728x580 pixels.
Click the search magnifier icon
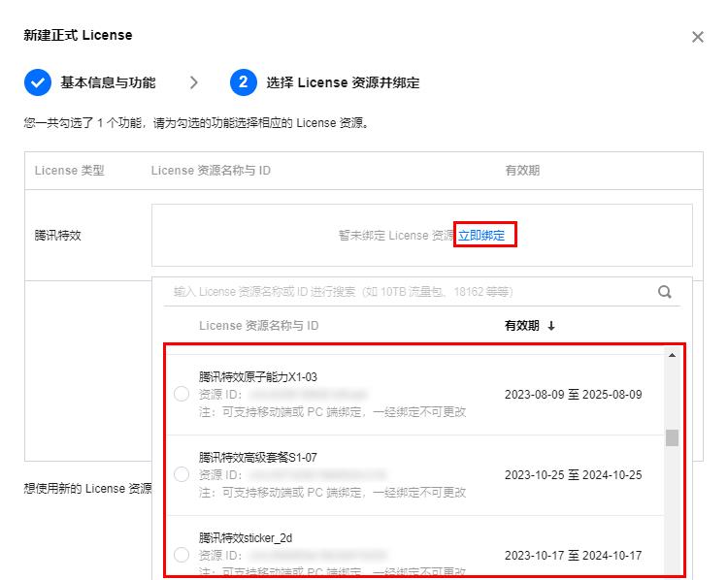click(x=664, y=292)
